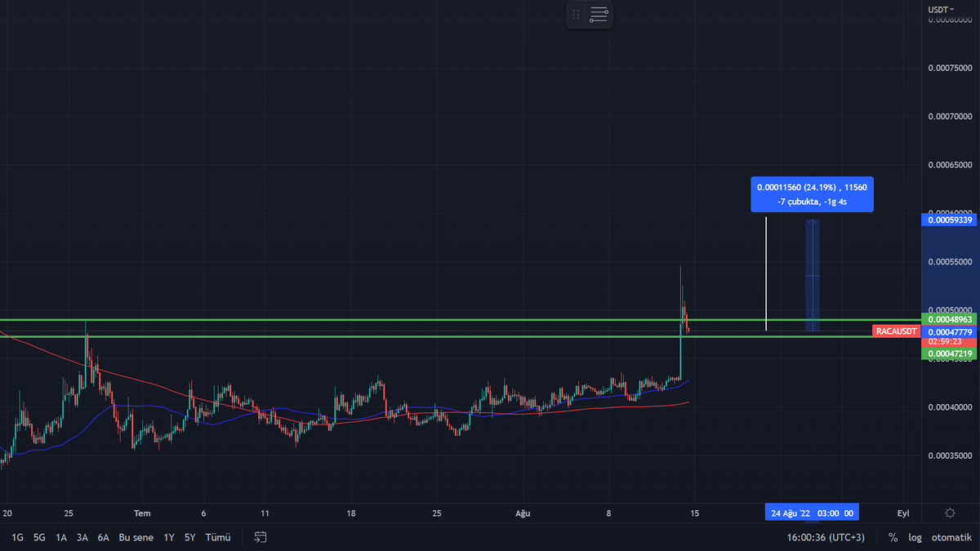Click the RACAUSDT price label
The image size is (980, 551).
pos(896,331)
